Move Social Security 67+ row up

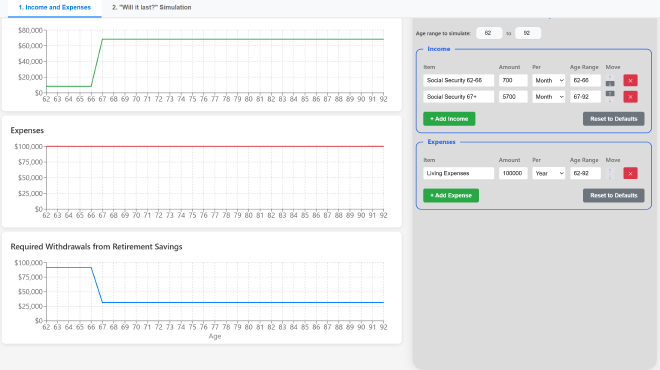point(610,93)
